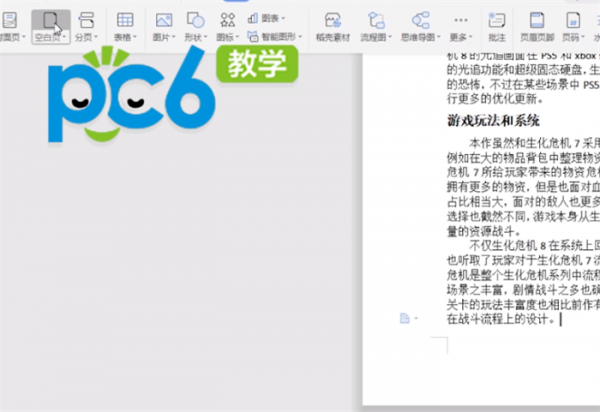Expand the 更多 dropdown label

(461, 37)
